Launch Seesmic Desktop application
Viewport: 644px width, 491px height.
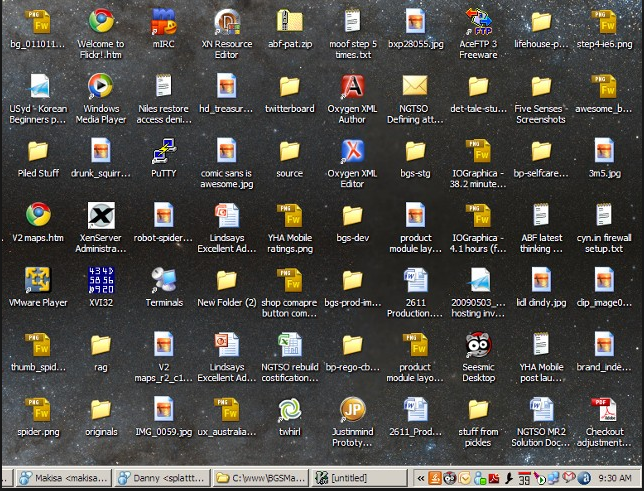[478, 345]
